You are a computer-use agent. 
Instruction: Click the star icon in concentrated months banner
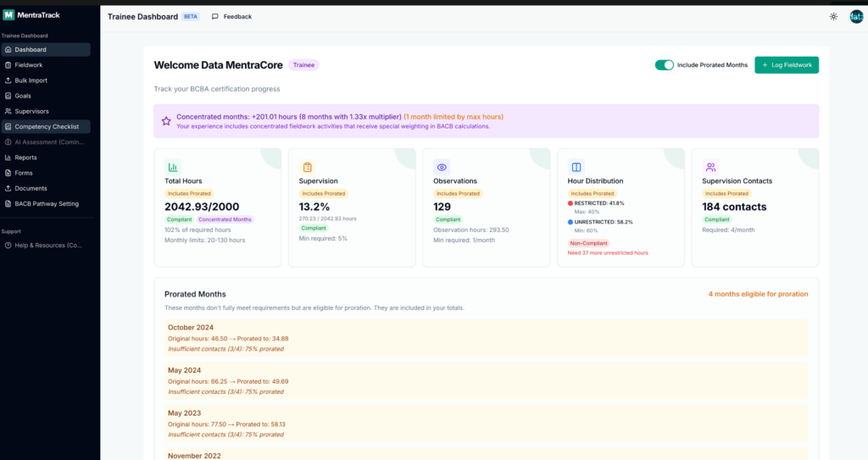click(166, 121)
